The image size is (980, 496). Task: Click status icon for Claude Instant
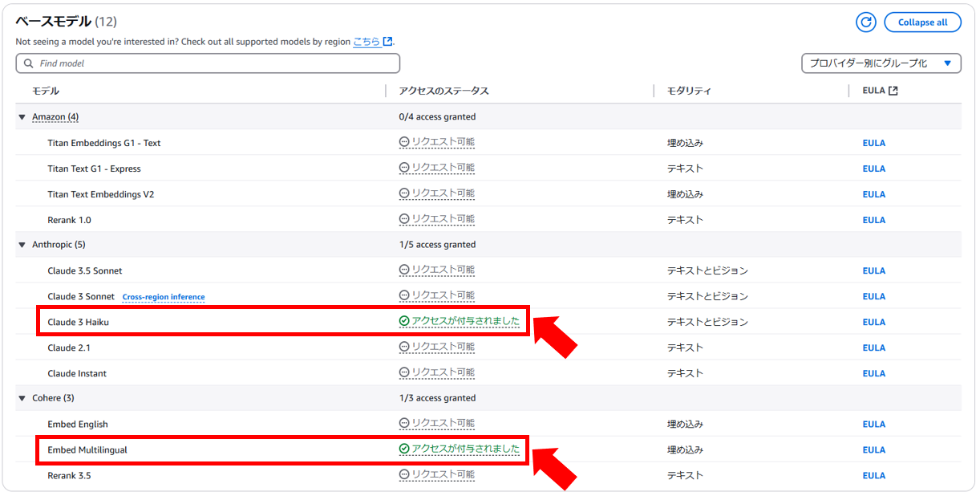(x=404, y=372)
